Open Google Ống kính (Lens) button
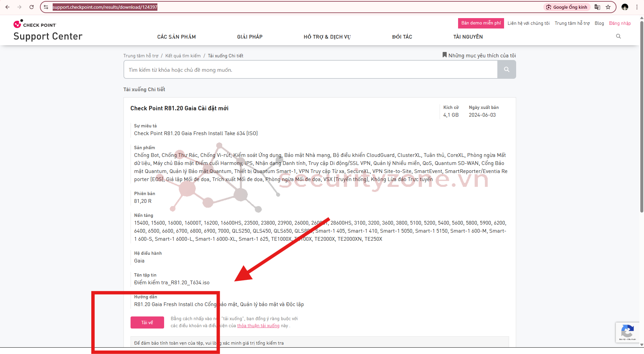 [x=567, y=7]
